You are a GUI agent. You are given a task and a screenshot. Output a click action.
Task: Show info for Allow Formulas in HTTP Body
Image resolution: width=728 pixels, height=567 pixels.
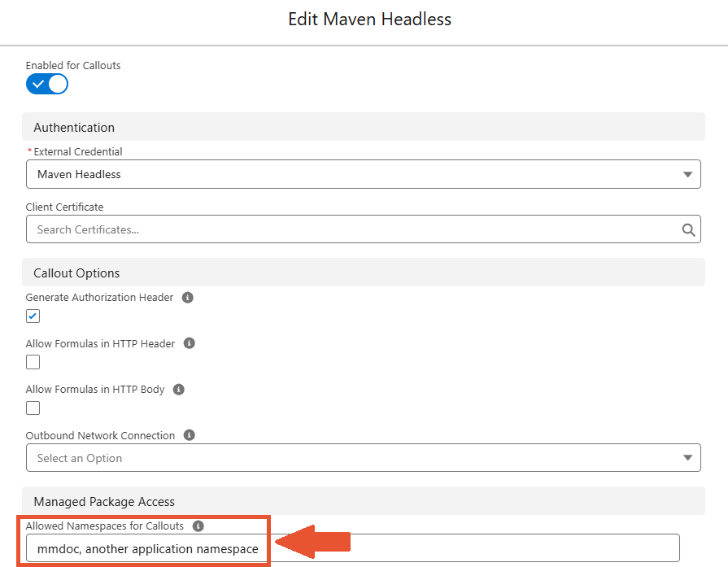pyautogui.click(x=179, y=389)
